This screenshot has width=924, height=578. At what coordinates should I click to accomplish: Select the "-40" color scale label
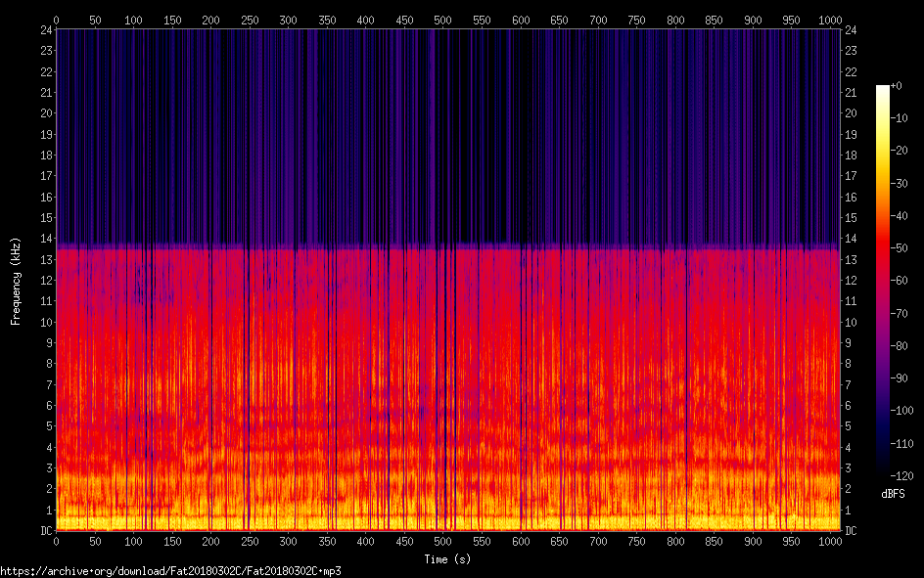click(900, 216)
